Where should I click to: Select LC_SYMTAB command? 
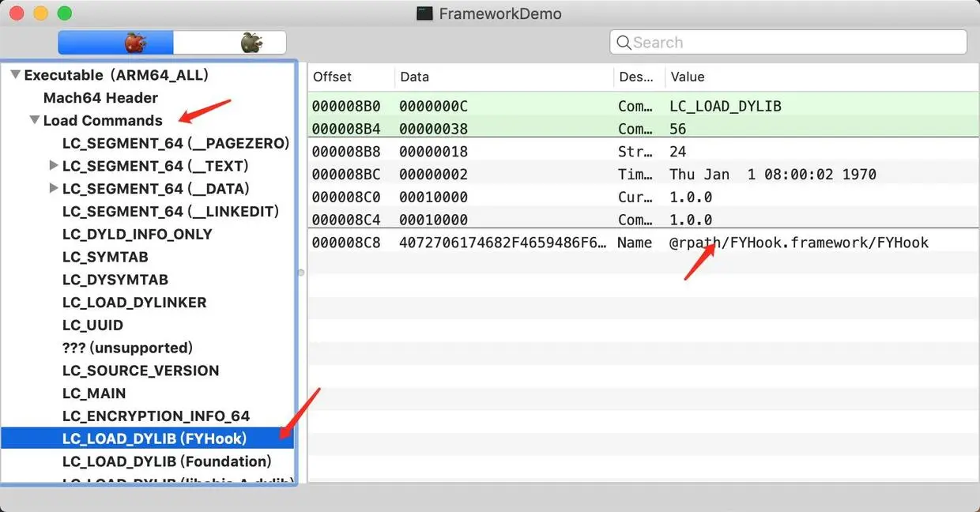click(105, 258)
